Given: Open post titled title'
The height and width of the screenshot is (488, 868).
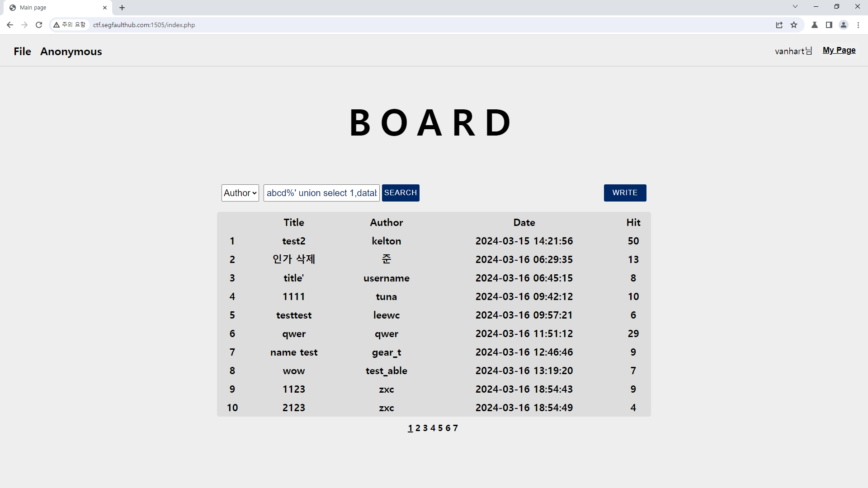Looking at the screenshot, I should 294,278.
